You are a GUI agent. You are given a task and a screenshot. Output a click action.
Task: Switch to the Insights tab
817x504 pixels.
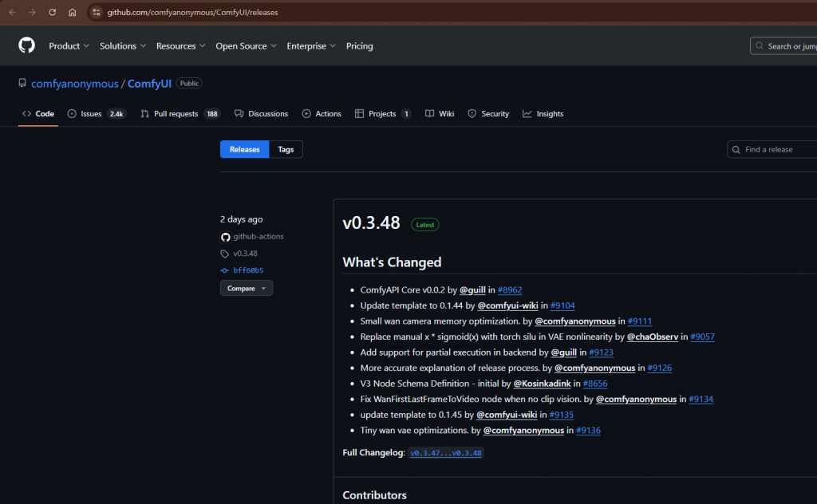tap(543, 113)
